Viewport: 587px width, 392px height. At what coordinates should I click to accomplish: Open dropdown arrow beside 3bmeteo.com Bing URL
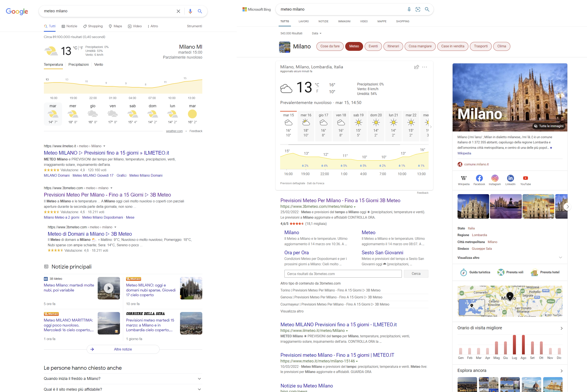(354, 207)
